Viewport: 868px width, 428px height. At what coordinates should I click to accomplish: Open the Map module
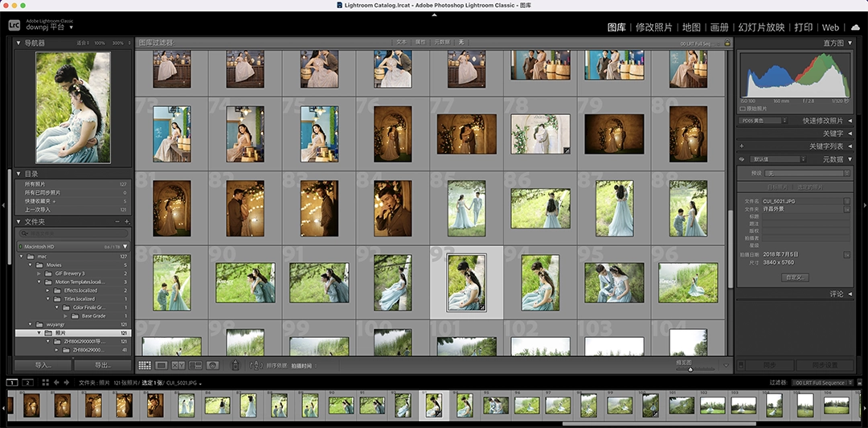[x=691, y=27]
